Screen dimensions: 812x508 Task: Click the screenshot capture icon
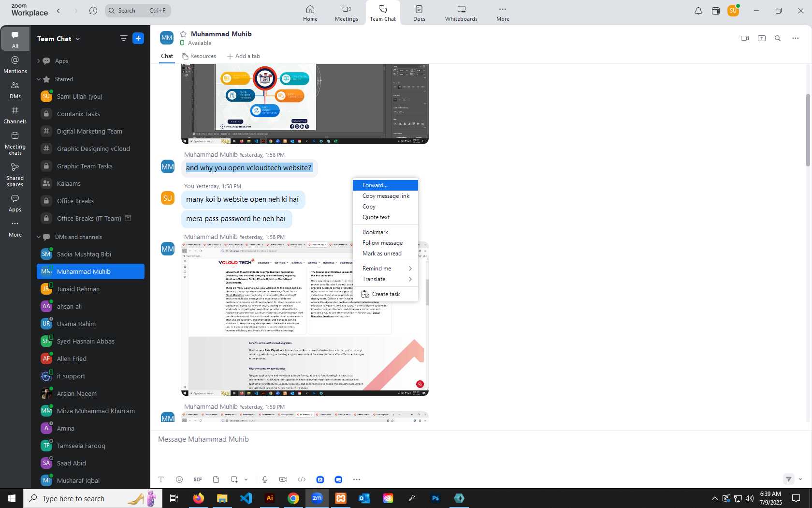(x=234, y=479)
